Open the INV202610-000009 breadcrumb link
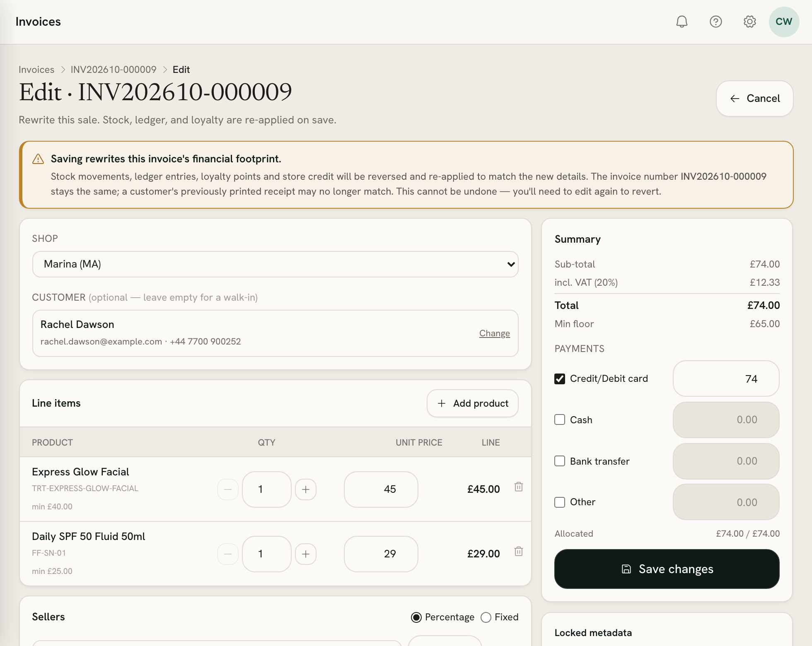Image resolution: width=812 pixels, height=646 pixels. click(114, 70)
